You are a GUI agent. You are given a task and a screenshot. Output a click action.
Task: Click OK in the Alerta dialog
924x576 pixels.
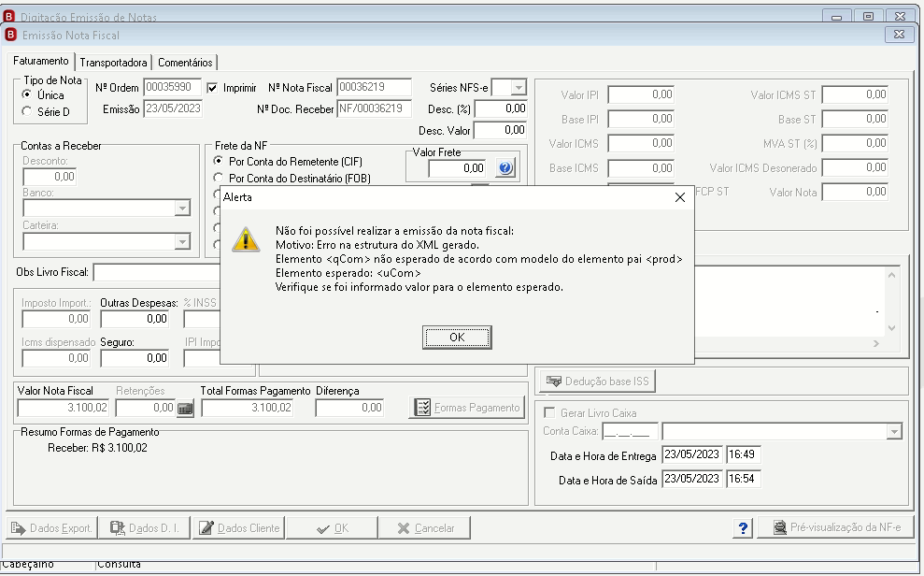tap(457, 338)
